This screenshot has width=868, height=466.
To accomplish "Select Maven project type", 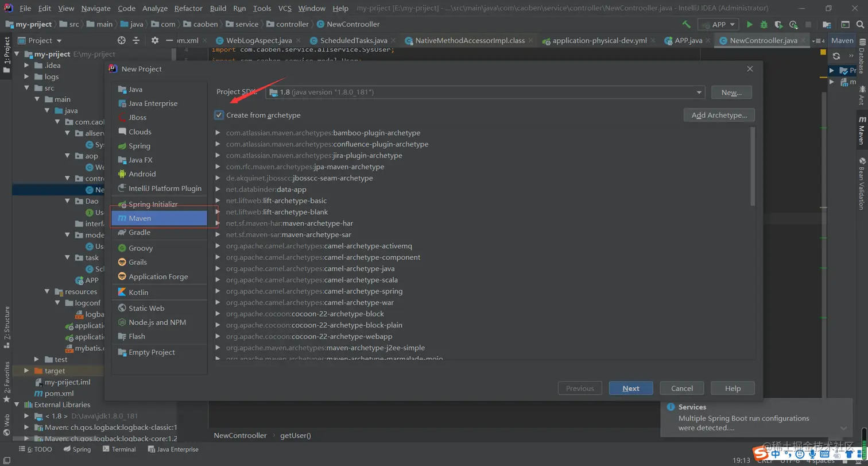I will tap(160, 218).
